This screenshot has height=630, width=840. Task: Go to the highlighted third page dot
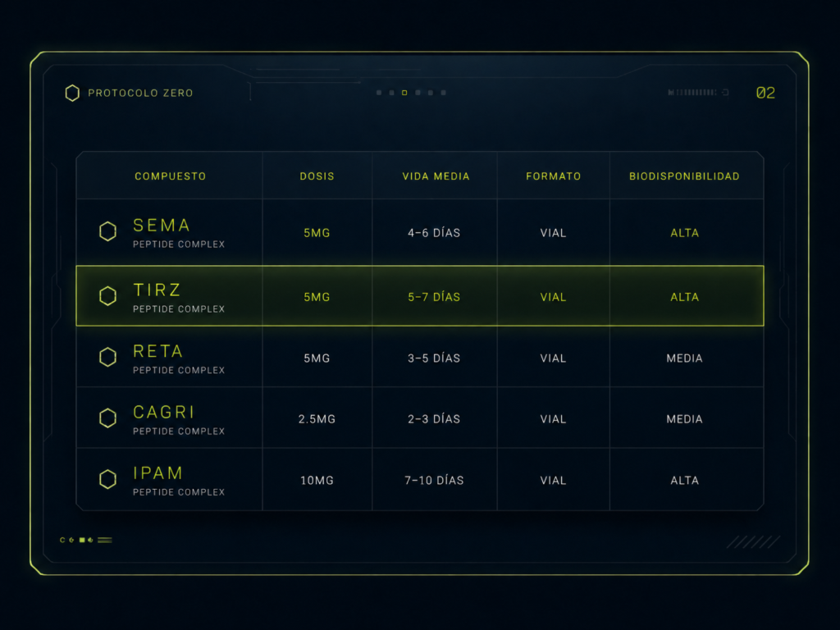coord(404,93)
